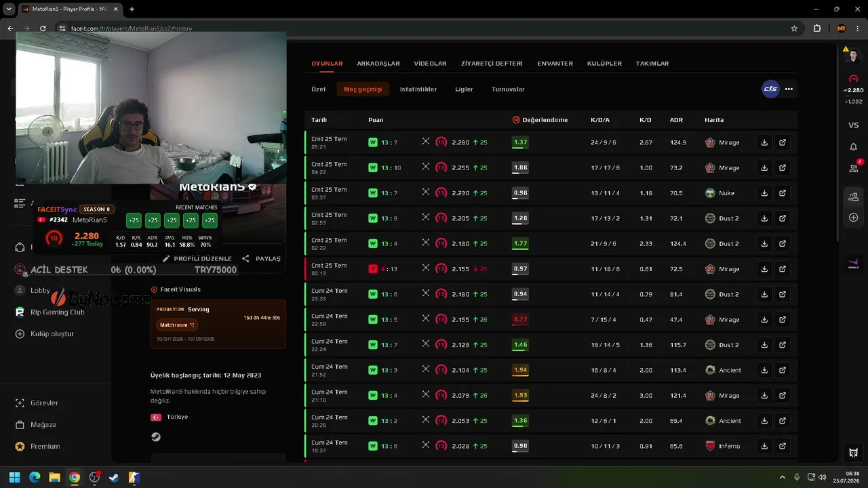This screenshot has width=868, height=488.
Task: Open the Görevler missions icon
Action: click(x=20, y=403)
